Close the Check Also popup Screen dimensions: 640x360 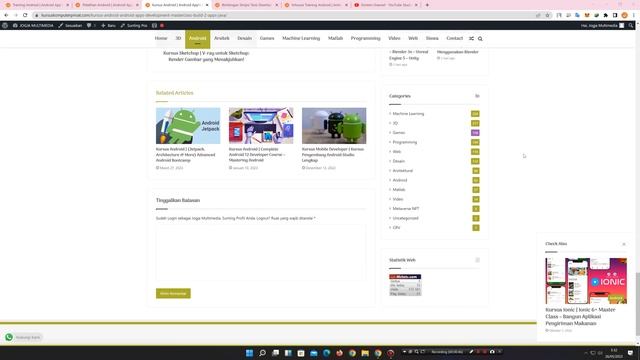click(624, 244)
